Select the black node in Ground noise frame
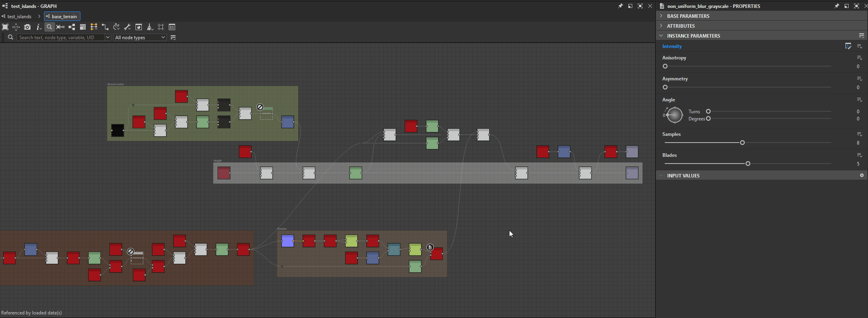 [117, 130]
